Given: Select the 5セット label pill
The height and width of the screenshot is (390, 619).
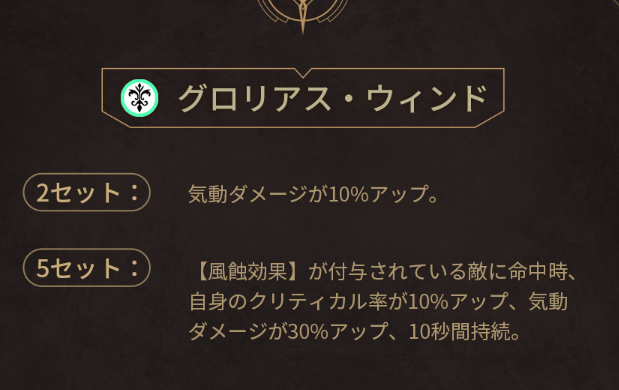Looking at the screenshot, I should [x=87, y=268].
